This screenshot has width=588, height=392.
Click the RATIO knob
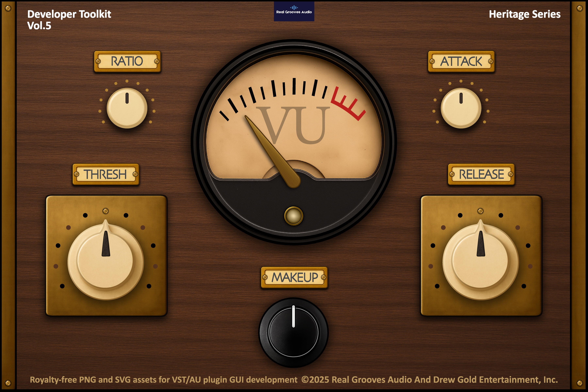tap(127, 108)
